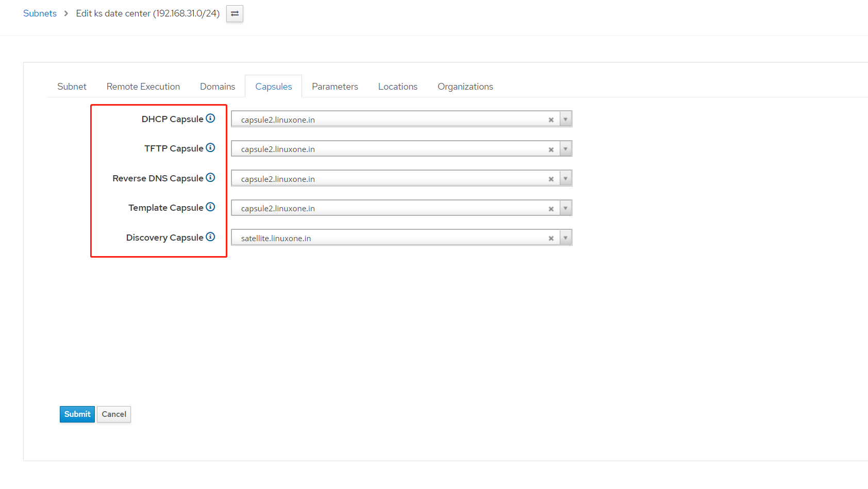Click the TFTP Capsule info icon
This screenshot has width=868, height=489.
coord(210,147)
